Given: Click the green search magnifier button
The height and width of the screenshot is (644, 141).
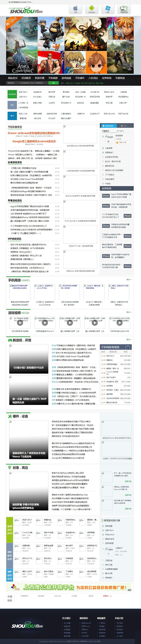Looking at the screenshot, I should pos(53,83).
